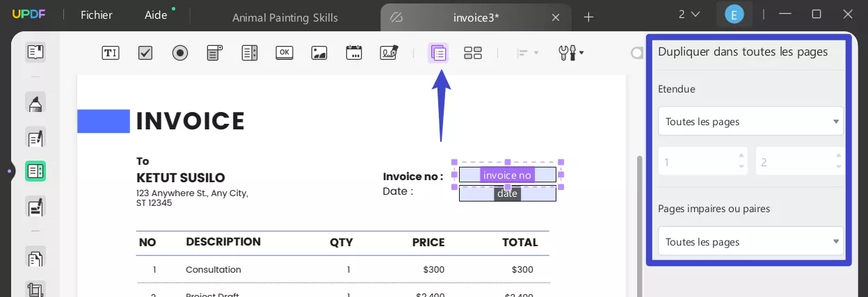Open a new tab with plus button

(588, 17)
